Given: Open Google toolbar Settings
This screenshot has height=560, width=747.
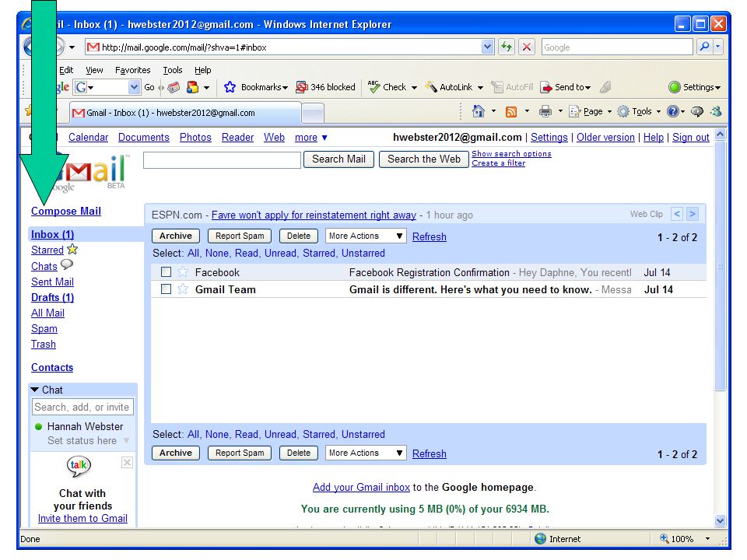Looking at the screenshot, I should (x=694, y=87).
